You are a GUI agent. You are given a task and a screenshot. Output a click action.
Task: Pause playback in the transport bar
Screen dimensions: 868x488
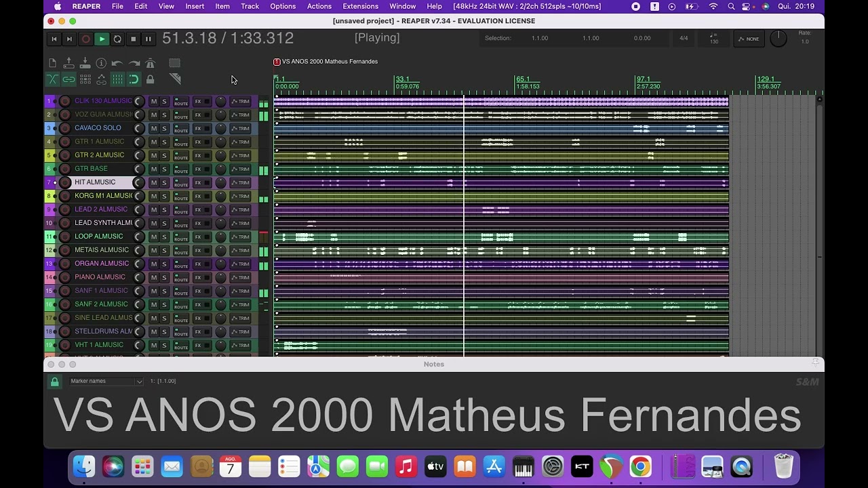tap(148, 39)
